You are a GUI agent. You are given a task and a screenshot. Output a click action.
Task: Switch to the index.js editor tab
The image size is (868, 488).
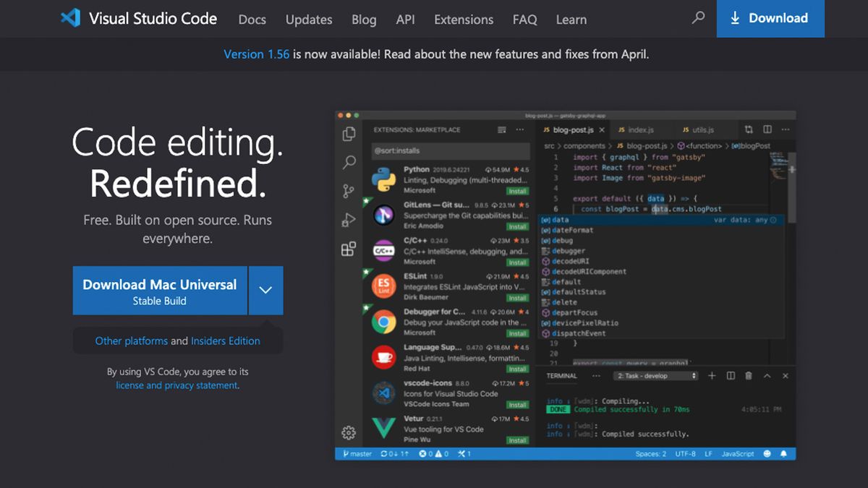tap(639, 129)
